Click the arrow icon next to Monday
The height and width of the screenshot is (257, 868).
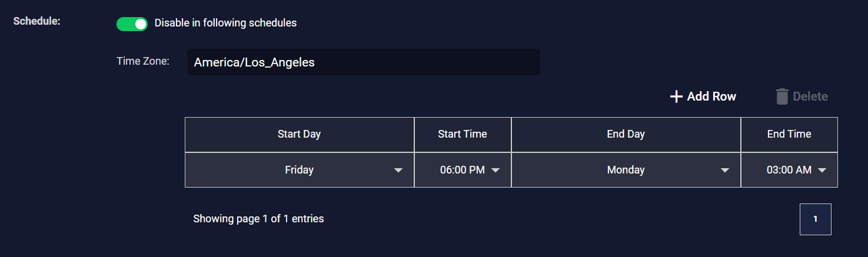(725, 171)
